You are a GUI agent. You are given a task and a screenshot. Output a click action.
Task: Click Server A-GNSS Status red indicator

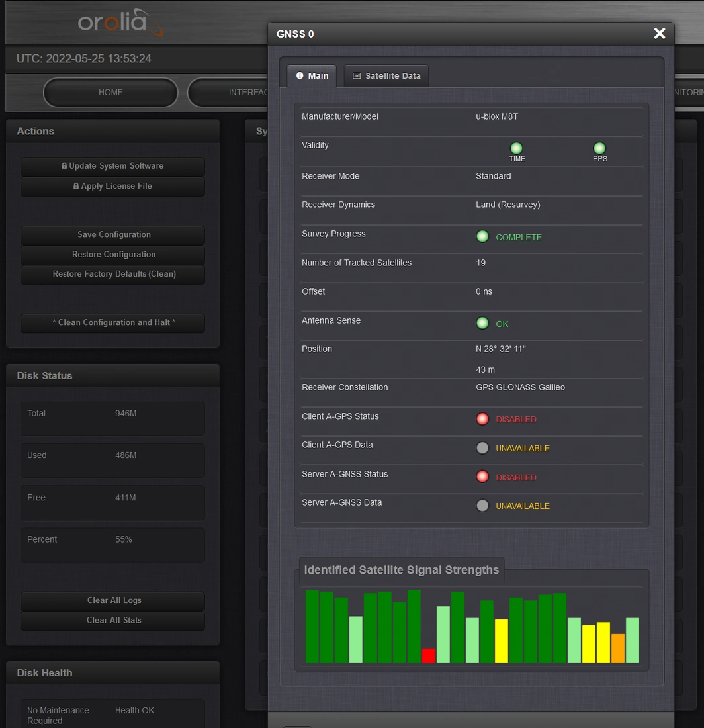click(482, 477)
